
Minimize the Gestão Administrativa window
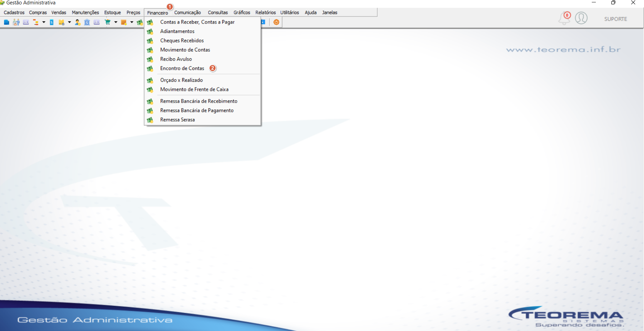point(594,3)
